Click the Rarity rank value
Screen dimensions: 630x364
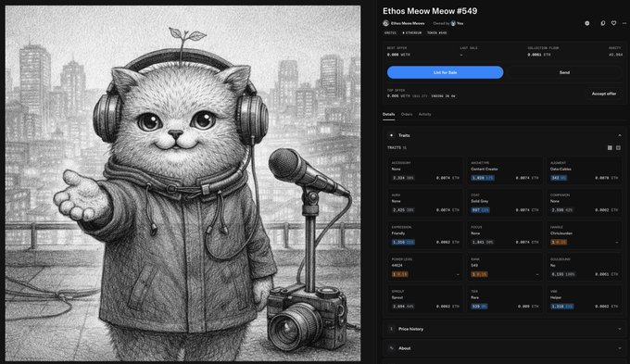(615, 55)
